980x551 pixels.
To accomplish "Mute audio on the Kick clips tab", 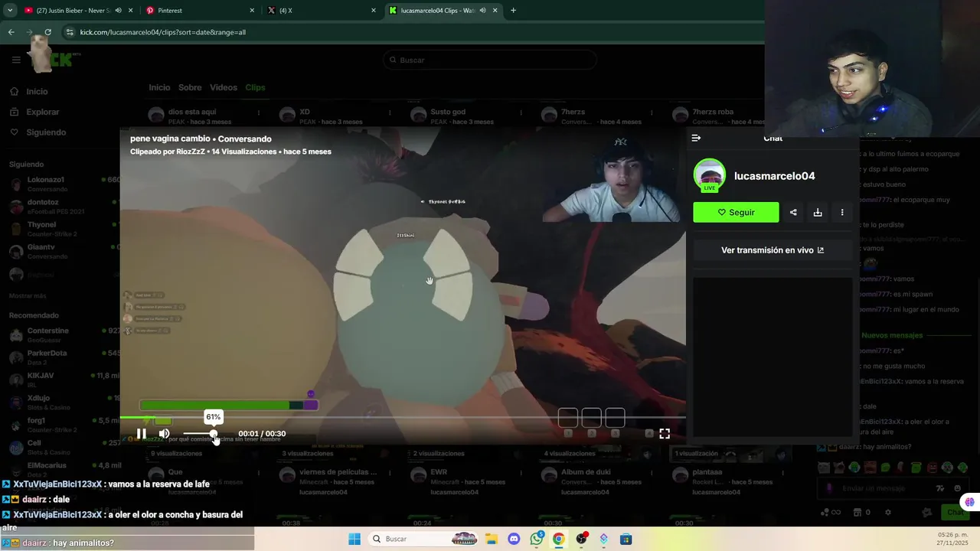I will click(483, 11).
